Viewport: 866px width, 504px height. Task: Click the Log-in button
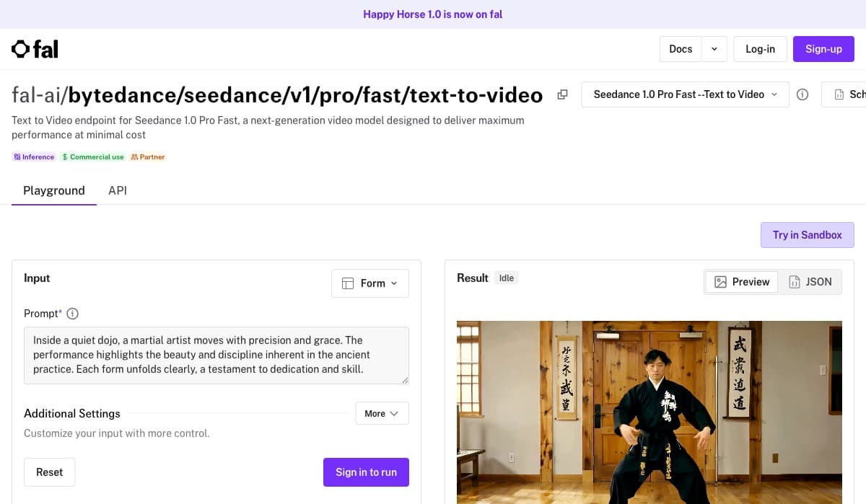pos(760,49)
